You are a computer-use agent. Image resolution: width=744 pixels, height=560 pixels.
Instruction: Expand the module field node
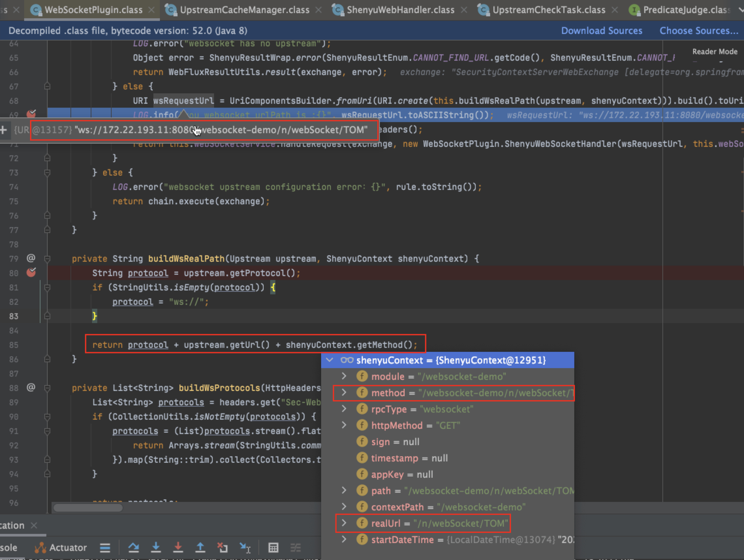point(344,376)
